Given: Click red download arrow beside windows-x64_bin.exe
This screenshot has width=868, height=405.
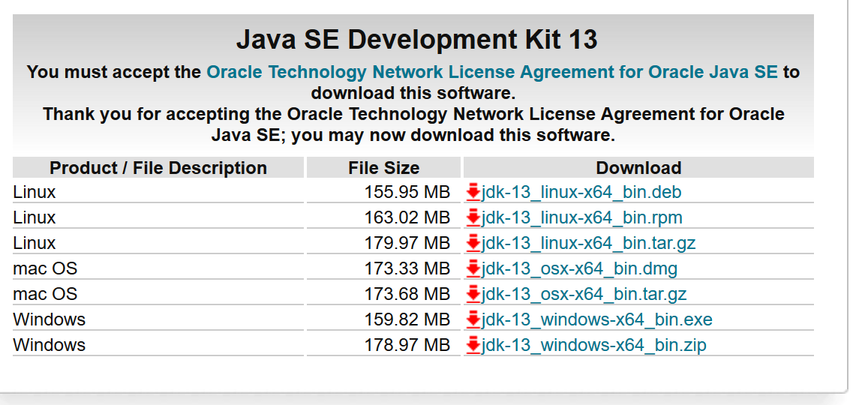Looking at the screenshot, I should pos(473,320).
